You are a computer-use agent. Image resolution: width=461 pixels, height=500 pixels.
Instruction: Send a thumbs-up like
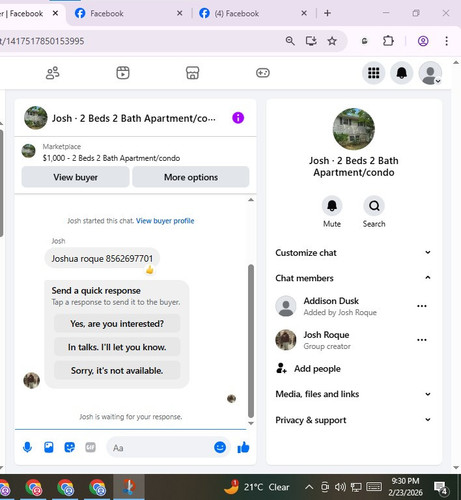(243, 447)
